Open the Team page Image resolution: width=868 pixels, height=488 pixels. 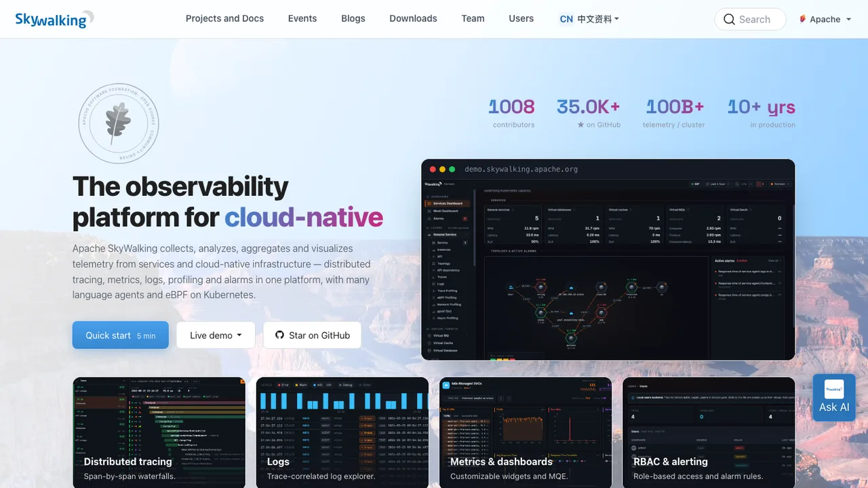[473, 19]
